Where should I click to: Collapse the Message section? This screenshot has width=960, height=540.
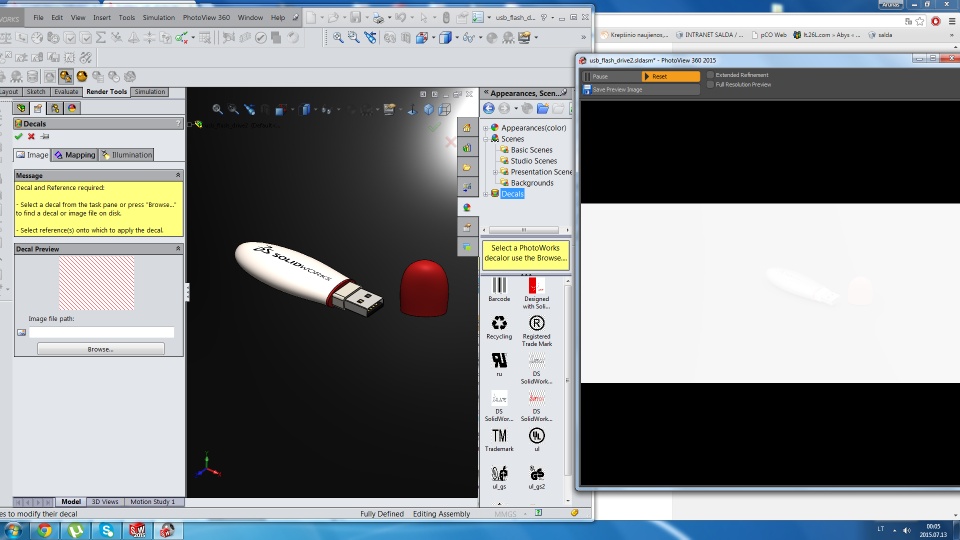tap(178, 175)
